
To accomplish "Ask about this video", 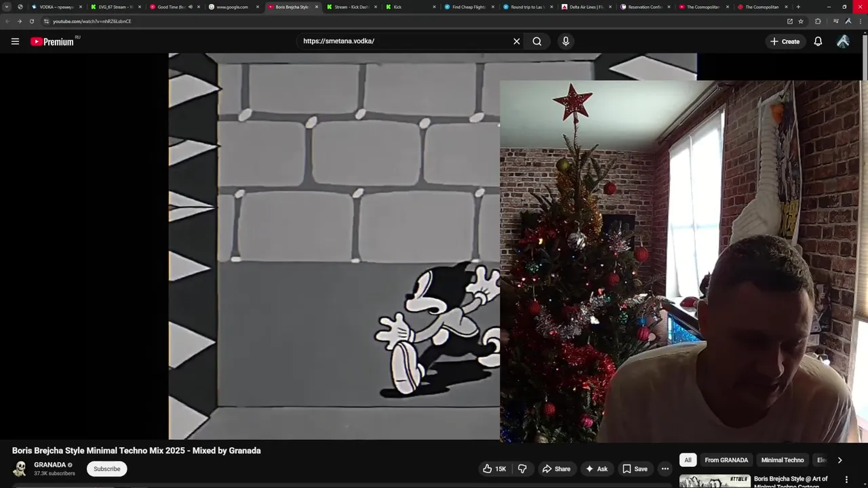I will pyautogui.click(x=596, y=469).
